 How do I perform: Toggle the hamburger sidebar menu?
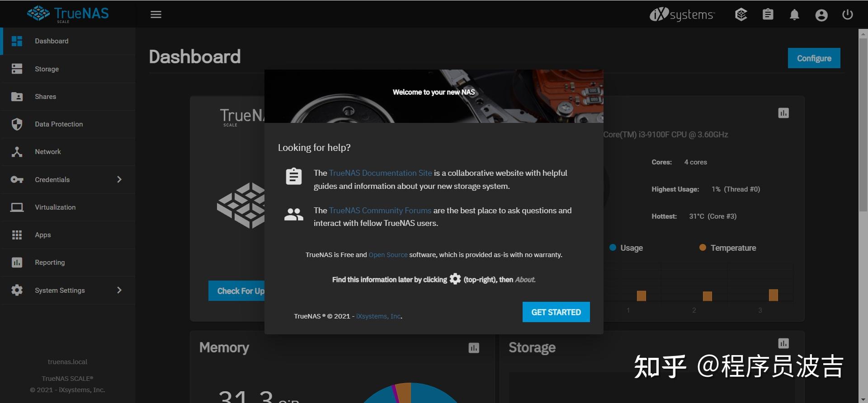point(156,14)
